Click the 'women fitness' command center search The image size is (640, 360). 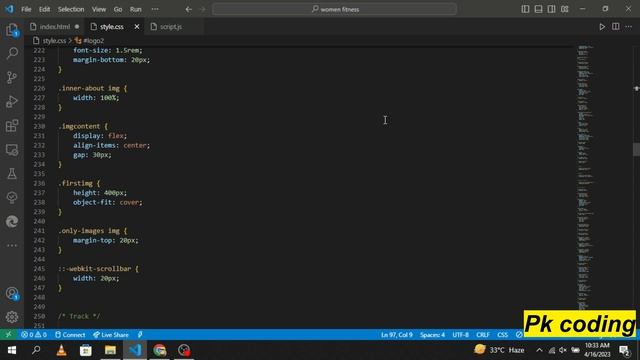[x=334, y=9]
